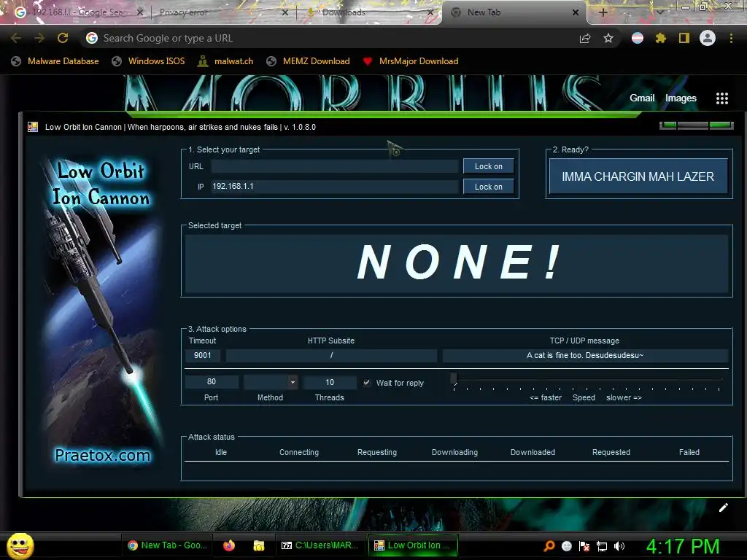The width and height of the screenshot is (747, 560).
Task: Click the Port field showing 80
Action: coord(212,382)
